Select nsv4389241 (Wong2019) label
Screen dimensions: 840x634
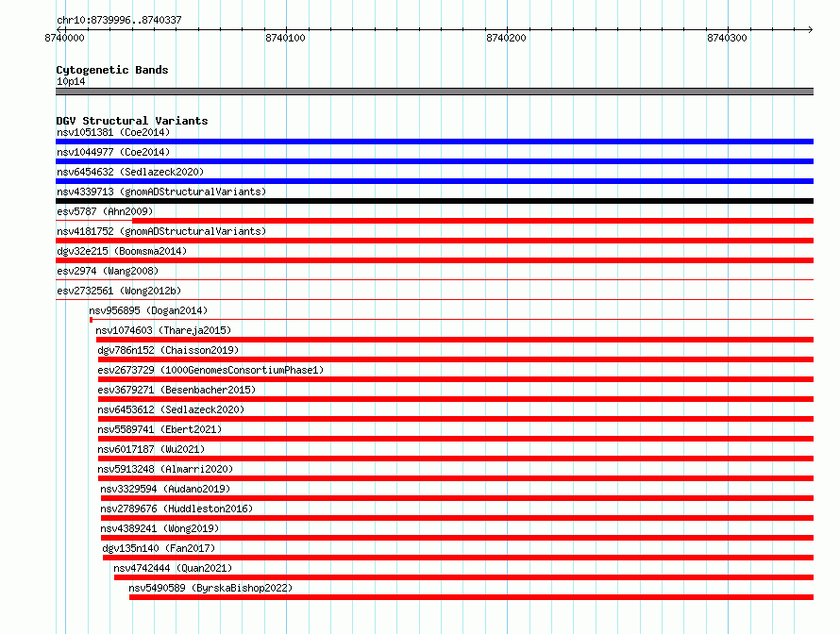pyautogui.click(x=160, y=528)
